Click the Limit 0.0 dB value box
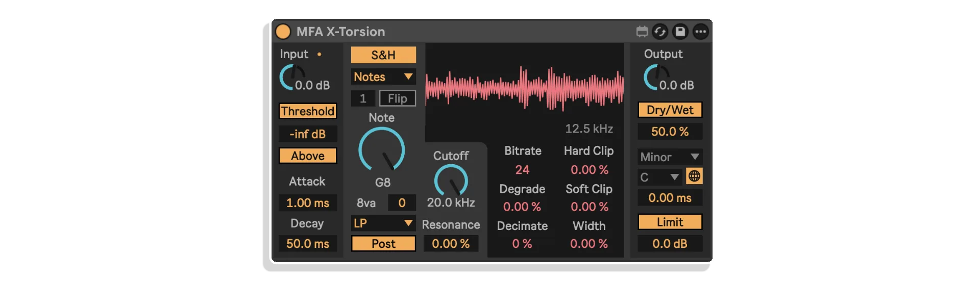The image size is (980, 281). 670,244
